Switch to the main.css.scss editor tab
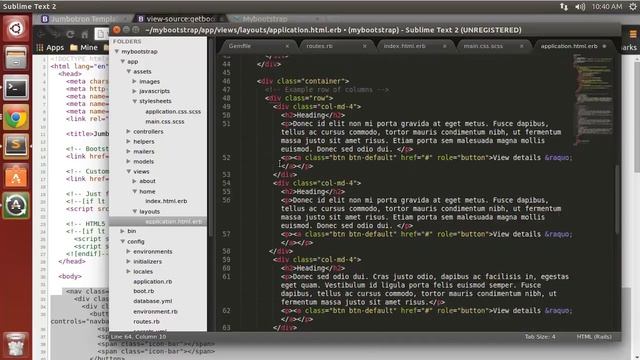 coord(493,46)
